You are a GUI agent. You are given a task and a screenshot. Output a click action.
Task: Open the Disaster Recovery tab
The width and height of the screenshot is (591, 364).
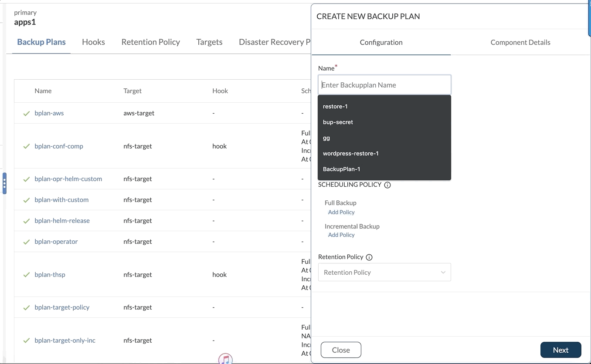click(x=275, y=42)
